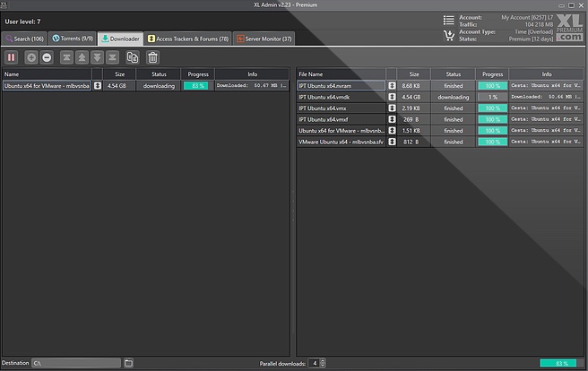Browse destination folder using folder icon
The width and height of the screenshot is (588, 371).
point(128,363)
